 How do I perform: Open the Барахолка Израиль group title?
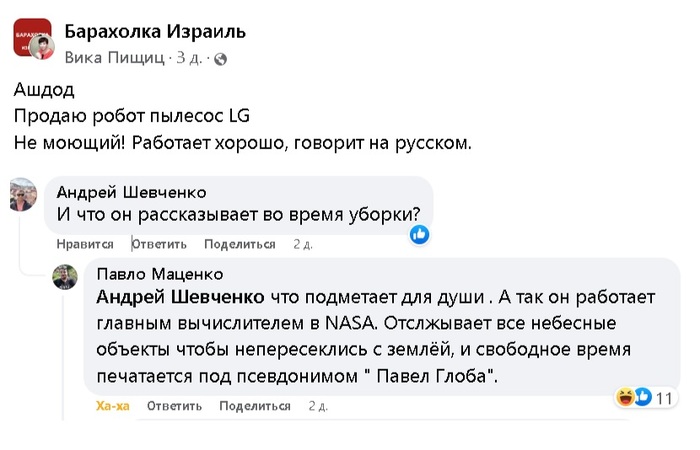(155, 32)
